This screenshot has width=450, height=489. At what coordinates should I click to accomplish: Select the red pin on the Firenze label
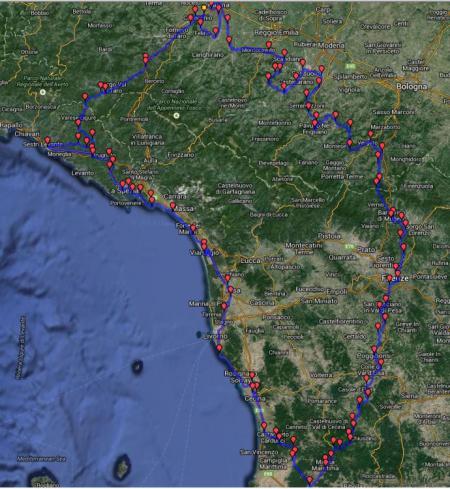pyautogui.click(x=389, y=278)
